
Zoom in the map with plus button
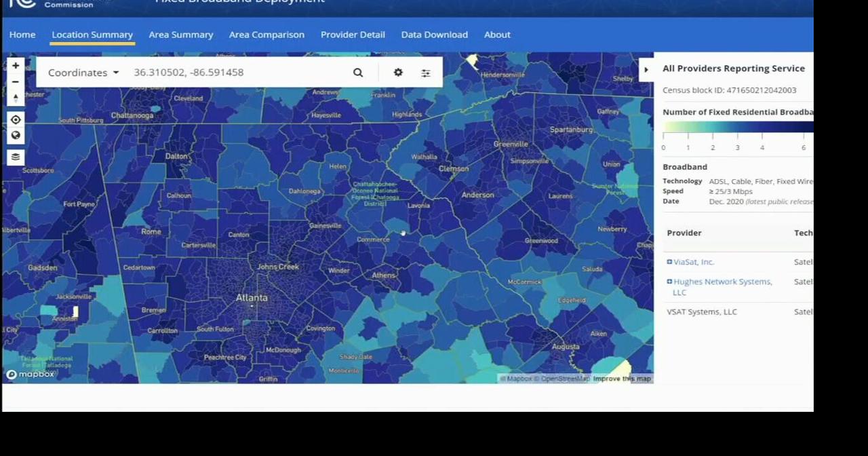[16, 66]
